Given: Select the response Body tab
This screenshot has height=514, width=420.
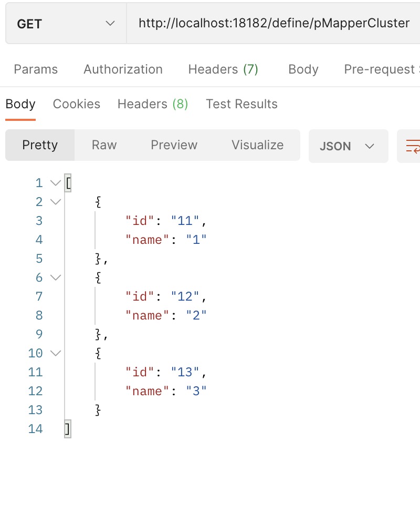Looking at the screenshot, I should pyautogui.click(x=20, y=104).
